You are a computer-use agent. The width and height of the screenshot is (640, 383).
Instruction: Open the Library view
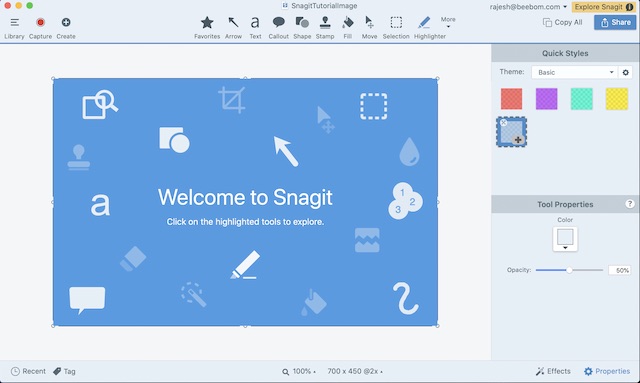pos(14,27)
